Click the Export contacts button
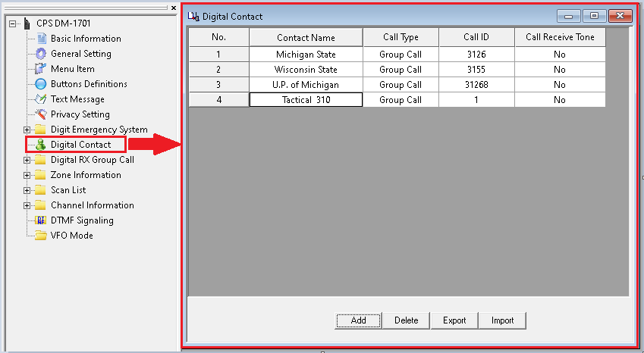The width and height of the screenshot is (644, 353). (454, 320)
